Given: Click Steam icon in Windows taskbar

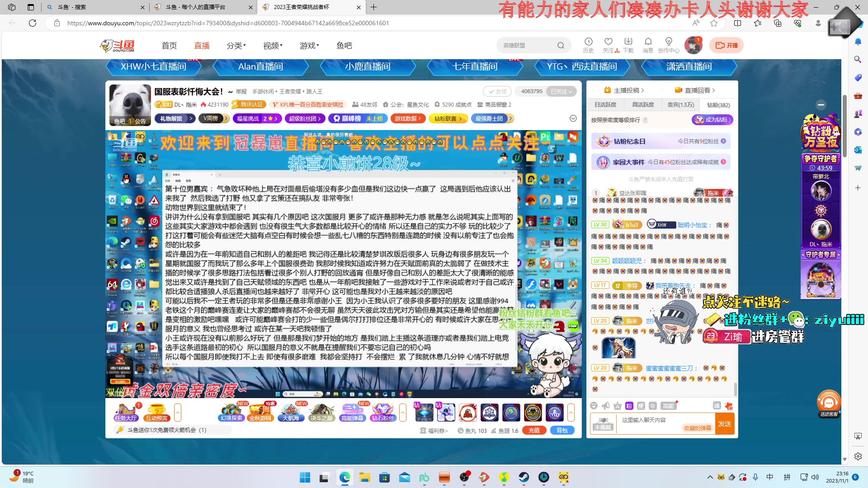Looking at the screenshot, I should tap(524, 477).
